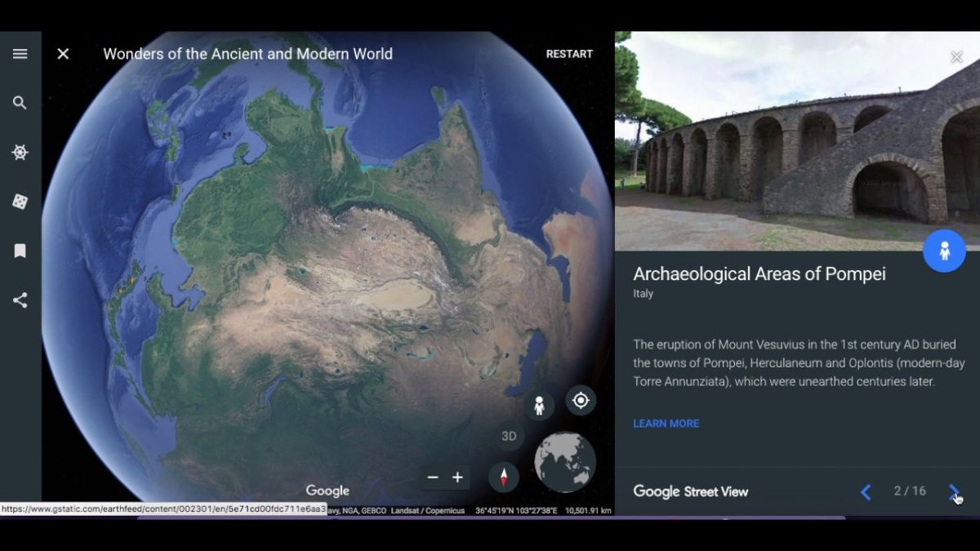980x551 pixels.
Task: Click the I'm Feeling Lucky dice icon
Action: 20,202
